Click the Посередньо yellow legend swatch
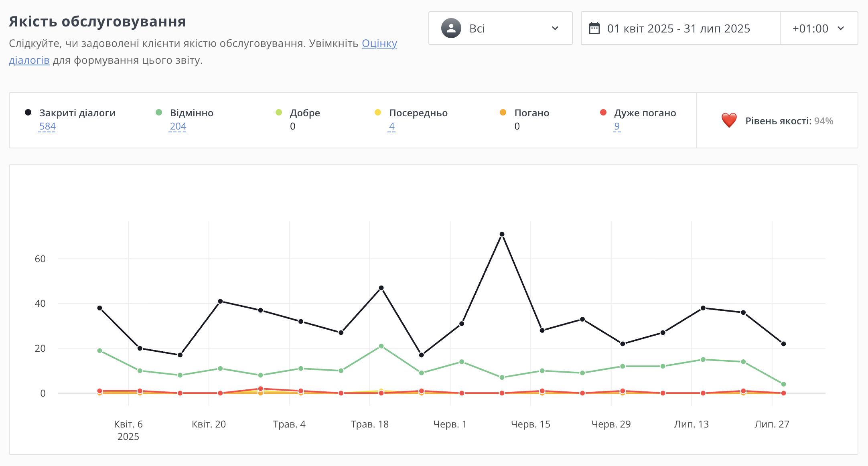The image size is (868, 466). [x=378, y=112]
